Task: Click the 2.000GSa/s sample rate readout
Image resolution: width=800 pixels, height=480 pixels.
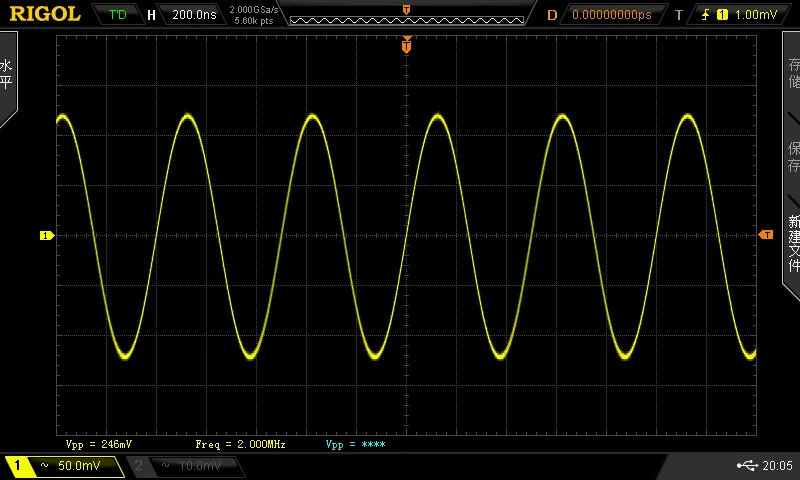Action: coord(254,10)
